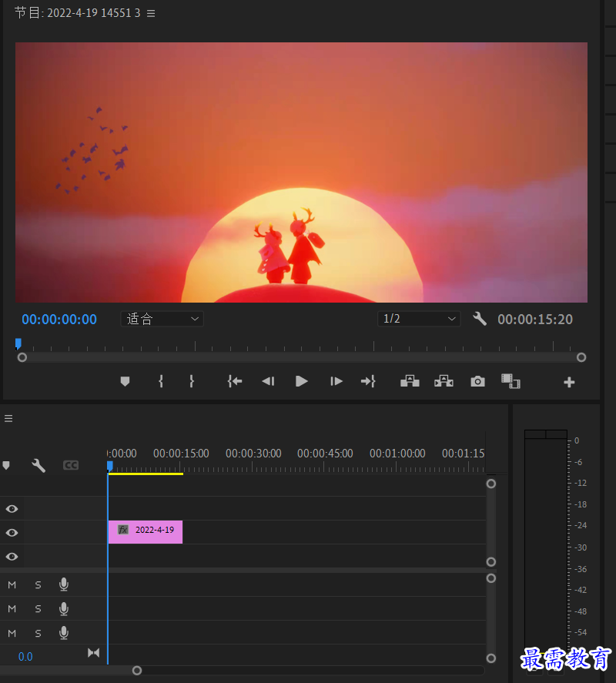Screen dimensions: 616x683
Task: Open the zoom level dropdown showing 适合
Action: 162,319
